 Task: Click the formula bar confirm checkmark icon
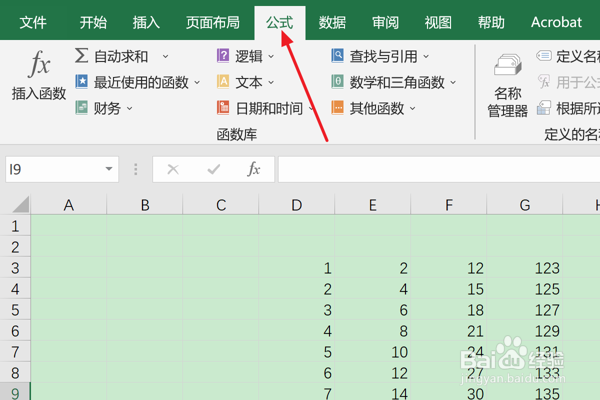click(214, 169)
